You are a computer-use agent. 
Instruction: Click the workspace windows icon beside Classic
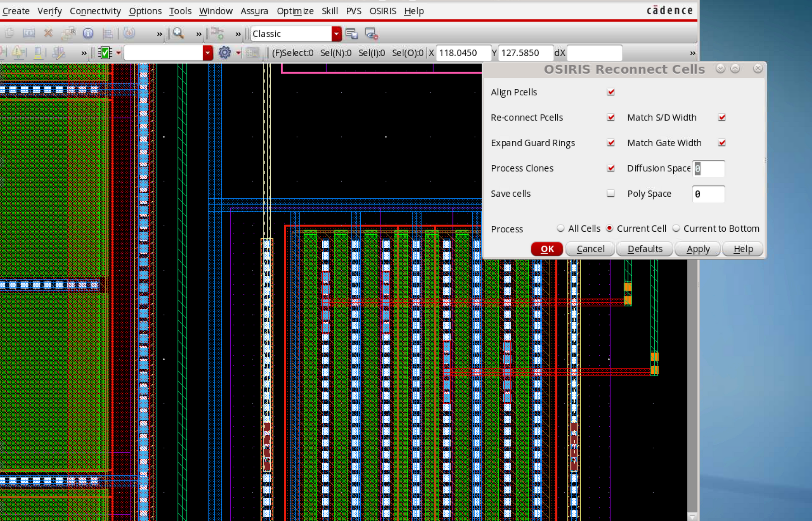(351, 33)
